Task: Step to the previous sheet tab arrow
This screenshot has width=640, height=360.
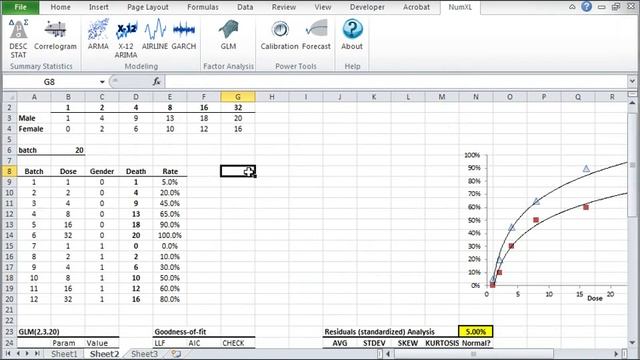Action: tap(18, 353)
